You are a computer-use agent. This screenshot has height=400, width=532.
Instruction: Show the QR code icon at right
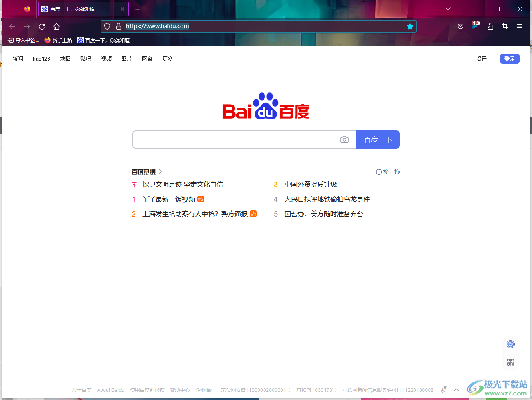coord(511,362)
